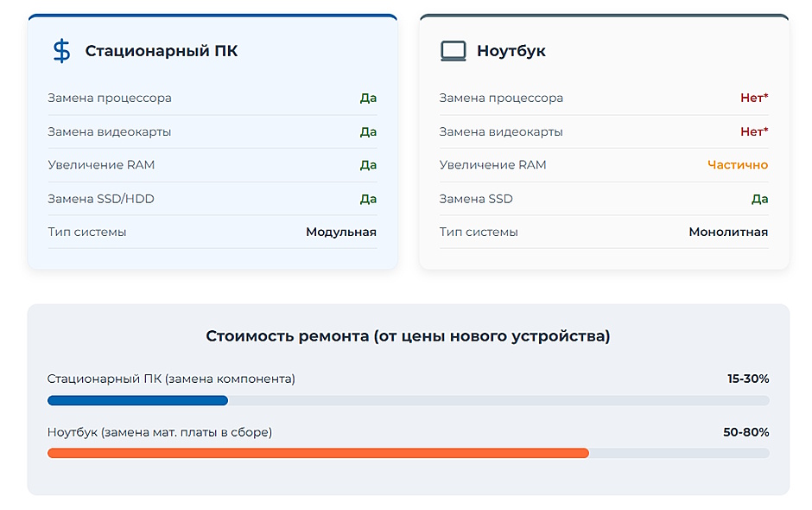Select the Стационарный ПК card heading
The image size is (812, 510).
[161, 51]
